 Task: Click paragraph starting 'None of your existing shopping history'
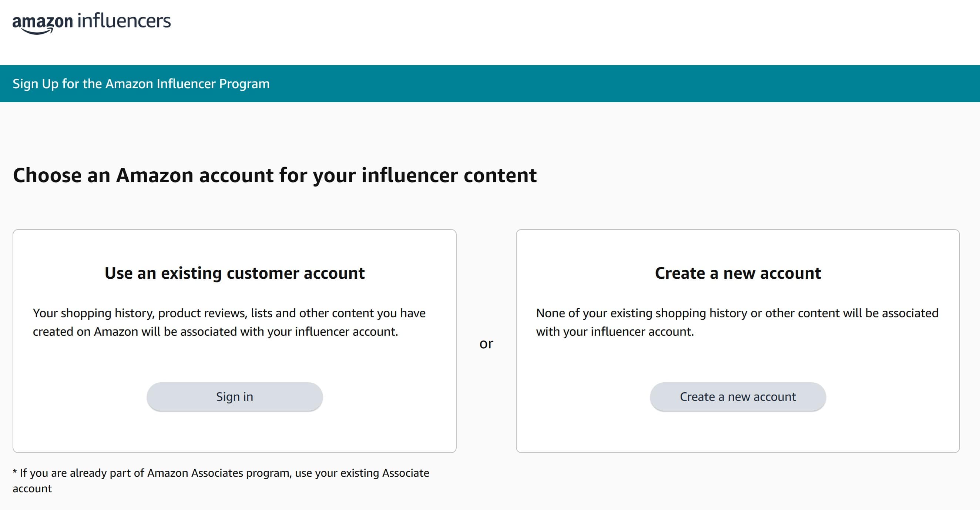pyautogui.click(x=737, y=322)
